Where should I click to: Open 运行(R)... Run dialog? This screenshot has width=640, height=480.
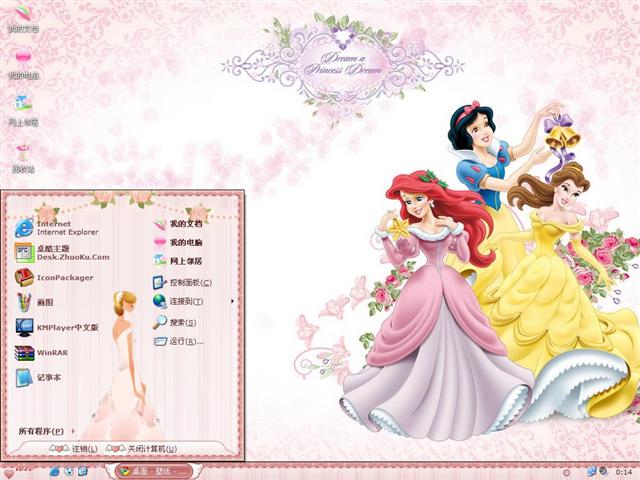(178, 341)
